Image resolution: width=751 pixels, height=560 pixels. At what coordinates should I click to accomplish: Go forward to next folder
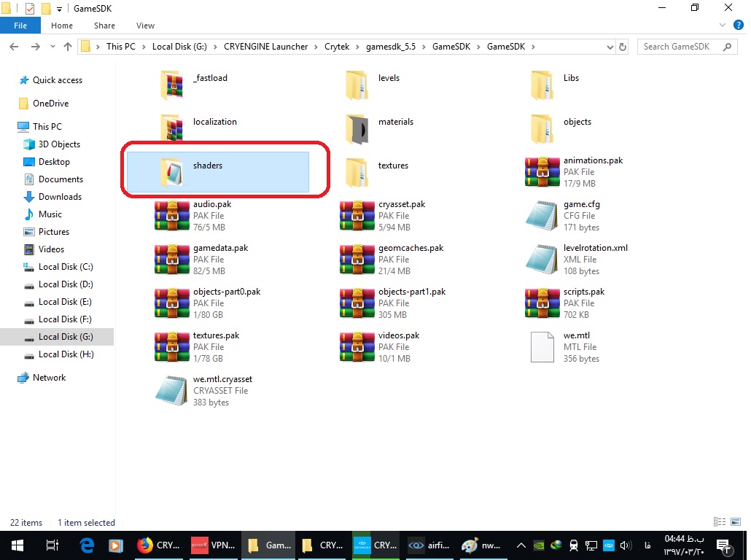click(x=36, y=47)
